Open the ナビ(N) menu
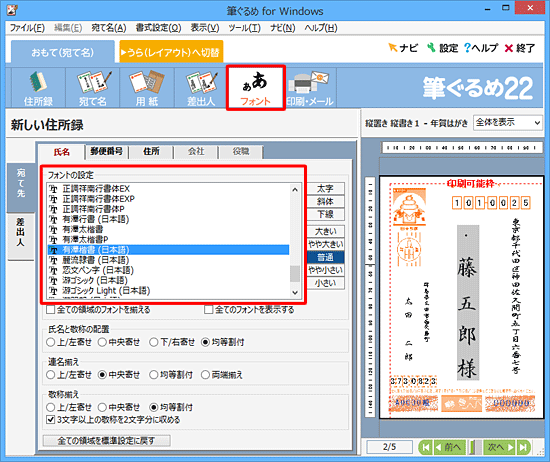550x462 pixels. coord(283,28)
